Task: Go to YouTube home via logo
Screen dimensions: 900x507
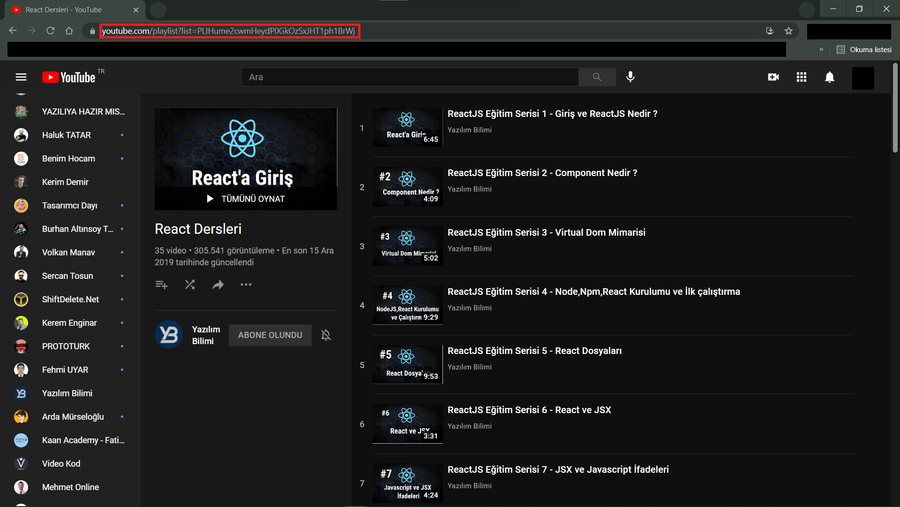Action: pos(69,77)
